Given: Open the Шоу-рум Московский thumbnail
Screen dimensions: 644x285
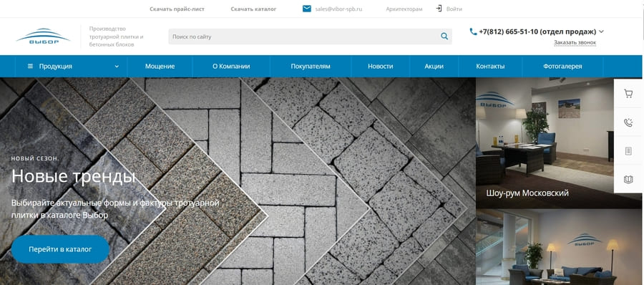Looking at the screenshot, I should [x=559, y=142].
